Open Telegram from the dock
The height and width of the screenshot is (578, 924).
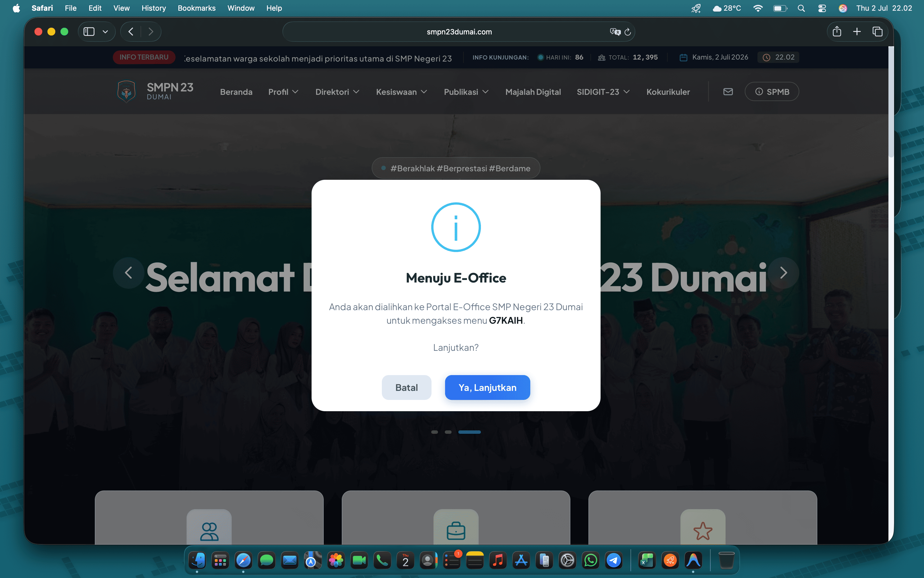pyautogui.click(x=614, y=561)
